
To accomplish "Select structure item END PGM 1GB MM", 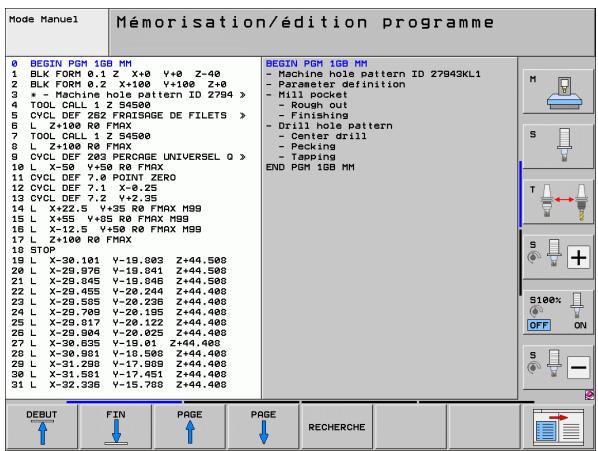I will click(310, 167).
